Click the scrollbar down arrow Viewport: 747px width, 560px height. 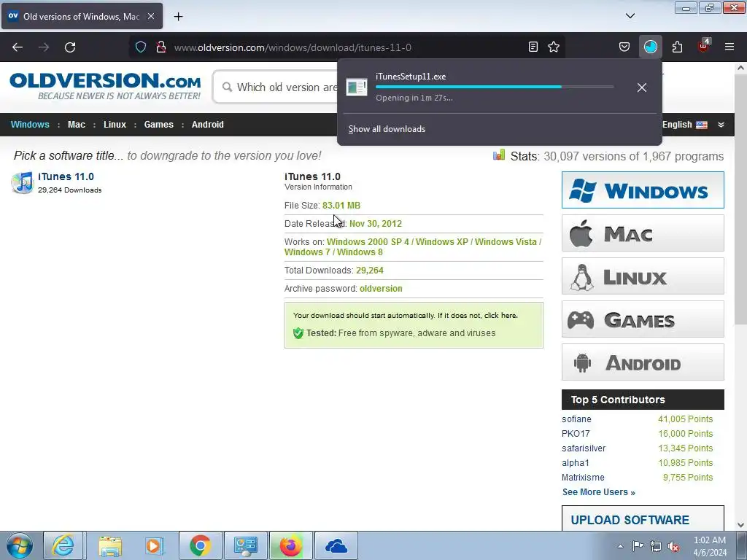coord(740,525)
